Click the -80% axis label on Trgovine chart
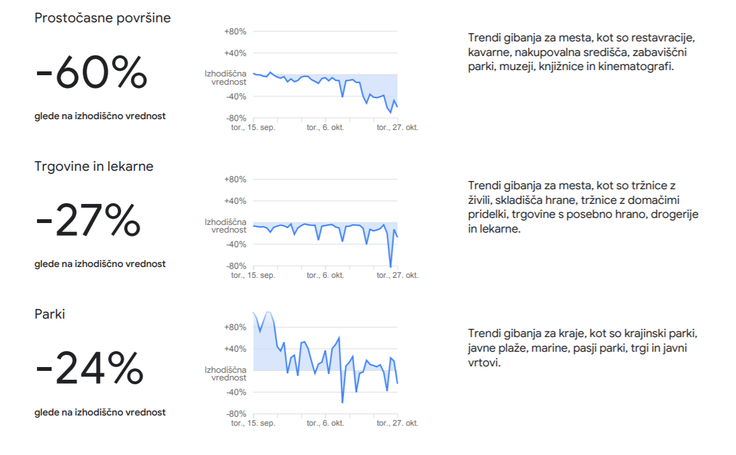Viewport: 736px width, 455px height. click(x=236, y=266)
